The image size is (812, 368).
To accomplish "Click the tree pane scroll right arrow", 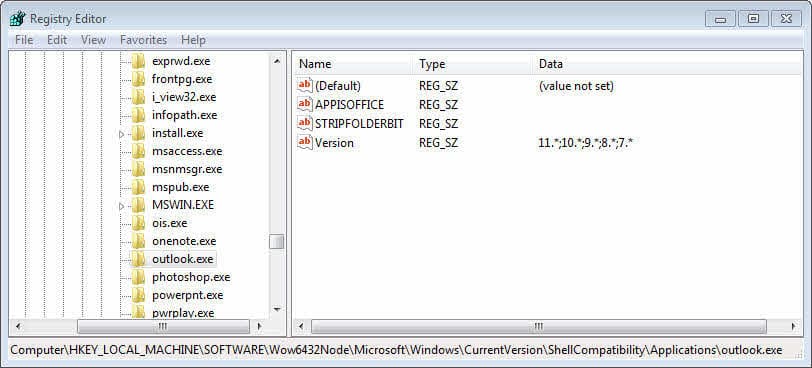I will 259,327.
